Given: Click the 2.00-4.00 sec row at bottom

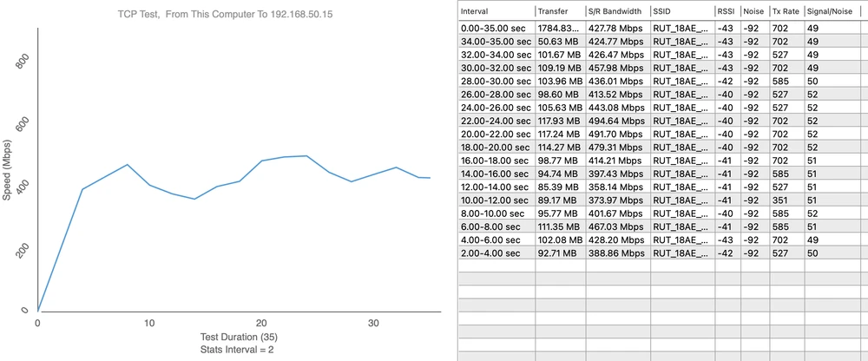Looking at the screenshot, I should (496, 253).
